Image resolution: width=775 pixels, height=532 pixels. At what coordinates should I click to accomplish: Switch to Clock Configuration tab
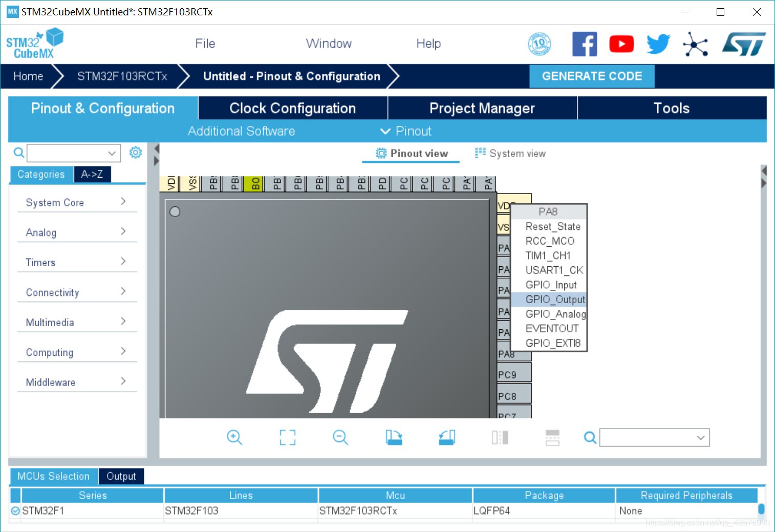pyautogui.click(x=293, y=108)
